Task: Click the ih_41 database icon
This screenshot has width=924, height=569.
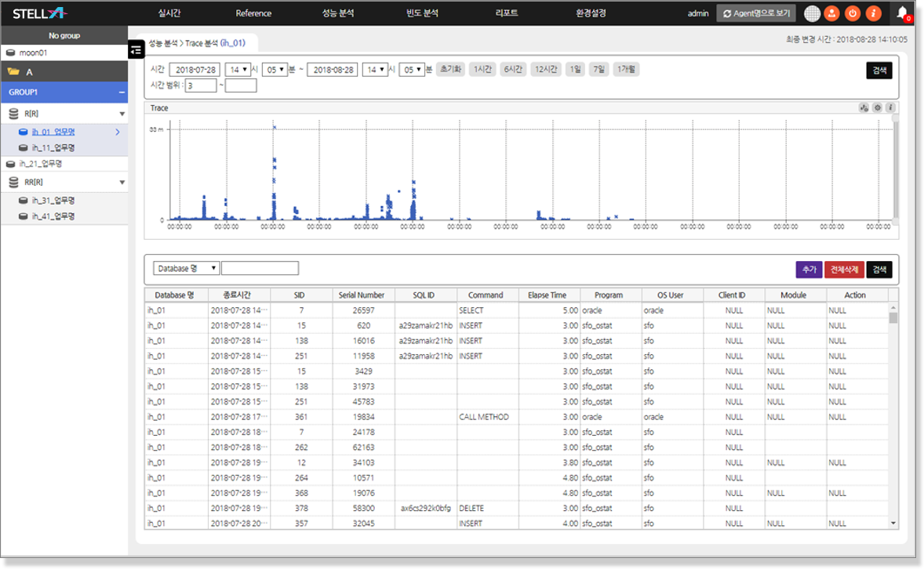Action: coord(24,216)
